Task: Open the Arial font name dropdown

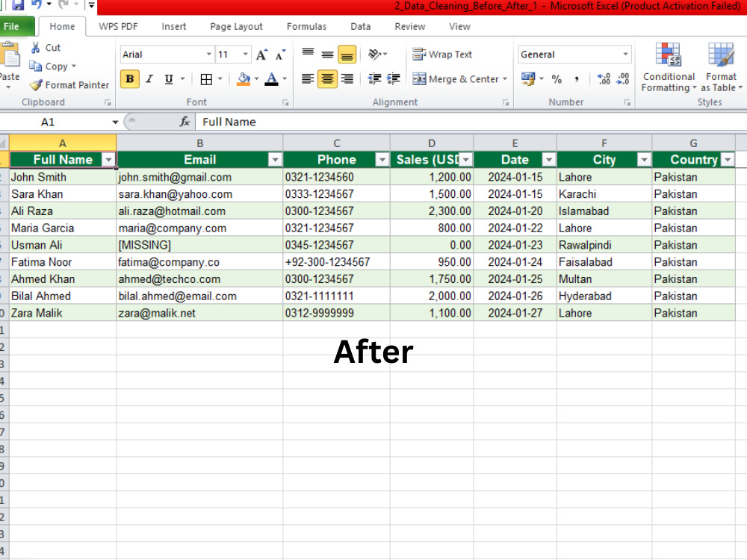Action: point(208,55)
